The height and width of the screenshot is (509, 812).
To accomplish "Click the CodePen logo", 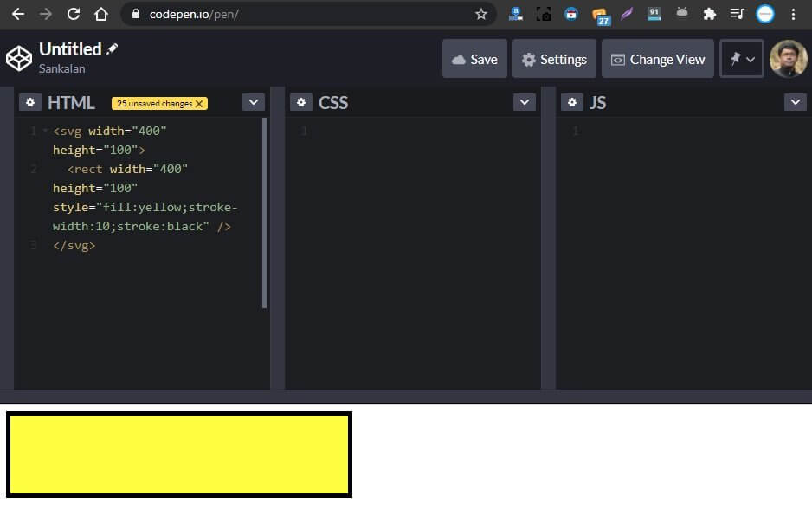I will [19, 58].
